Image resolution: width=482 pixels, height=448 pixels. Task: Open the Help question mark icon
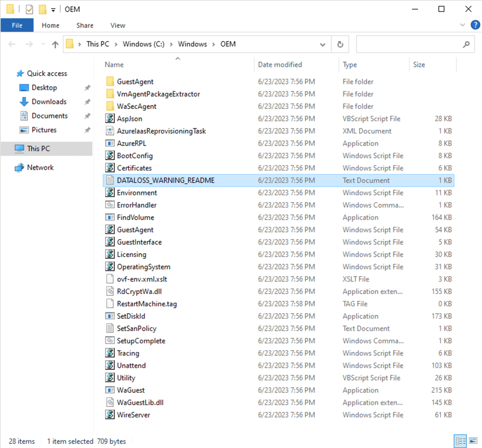point(475,25)
